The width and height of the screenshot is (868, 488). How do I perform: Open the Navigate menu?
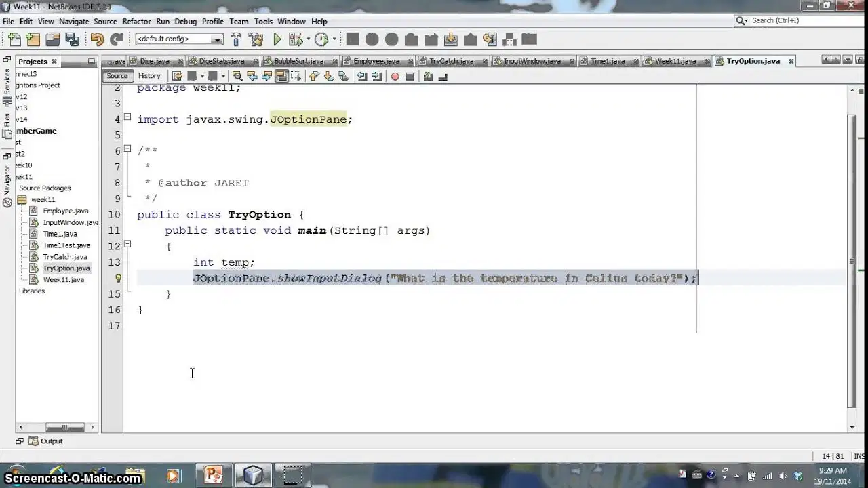(x=74, y=22)
